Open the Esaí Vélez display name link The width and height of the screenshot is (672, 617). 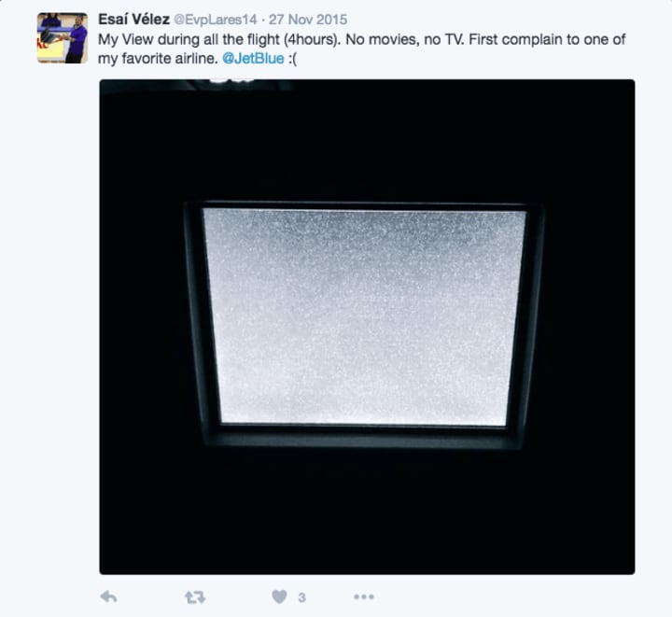coord(133,20)
